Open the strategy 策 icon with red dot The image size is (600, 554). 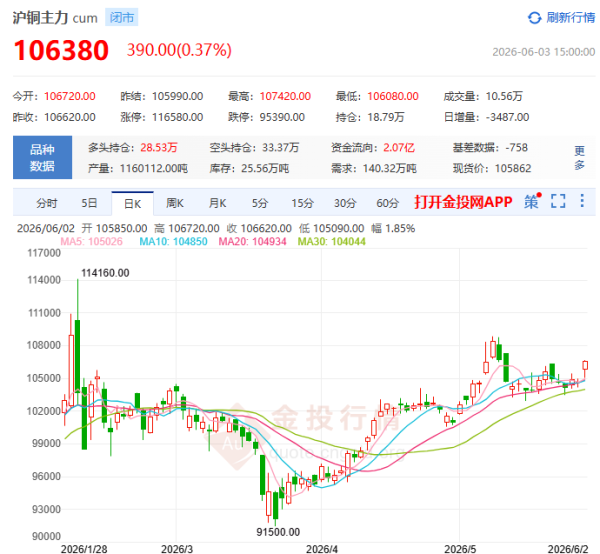tap(532, 201)
